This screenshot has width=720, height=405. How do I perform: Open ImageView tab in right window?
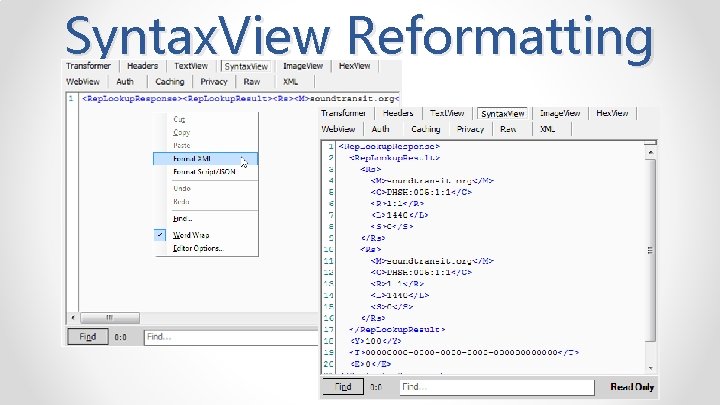pyautogui.click(x=560, y=113)
